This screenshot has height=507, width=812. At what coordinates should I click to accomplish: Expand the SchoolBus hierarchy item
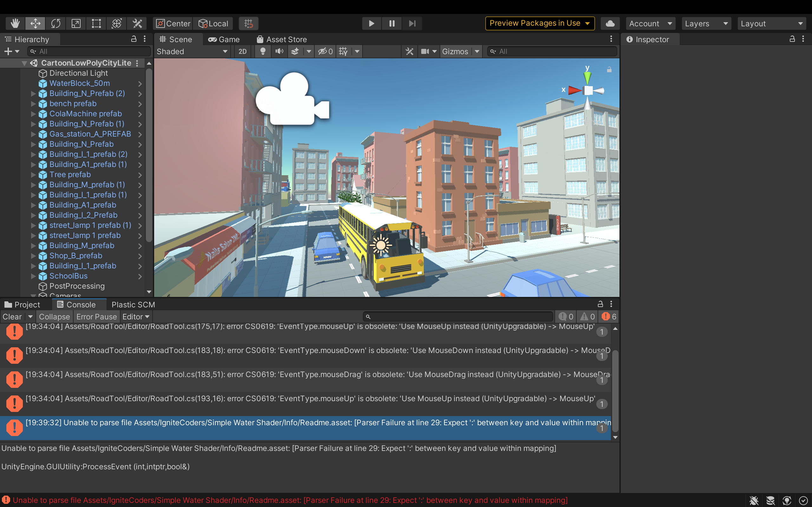(33, 276)
